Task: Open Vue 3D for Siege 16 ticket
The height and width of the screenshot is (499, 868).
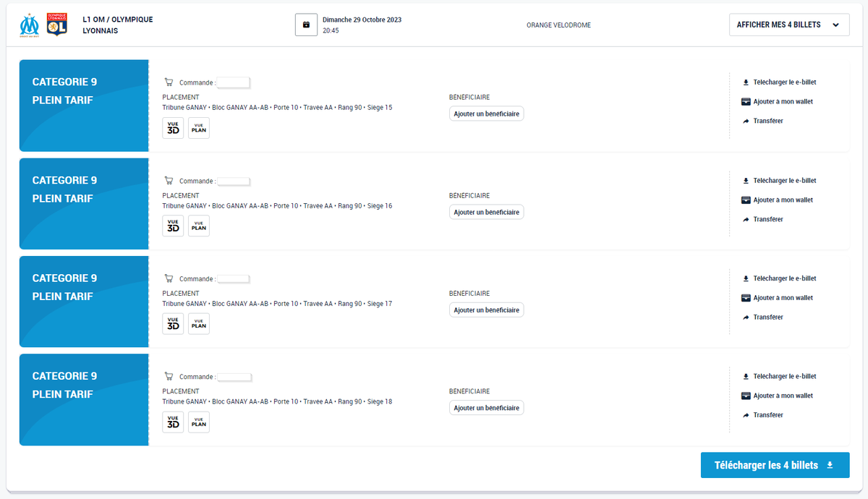Action: (x=173, y=226)
